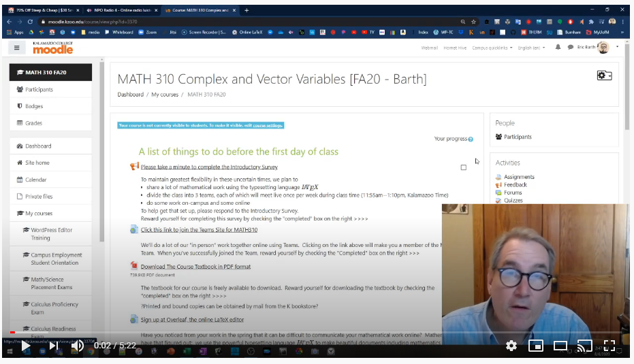The height and width of the screenshot is (364, 634).
Task: Click the My courses breadcrumb
Action: tap(165, 94)
